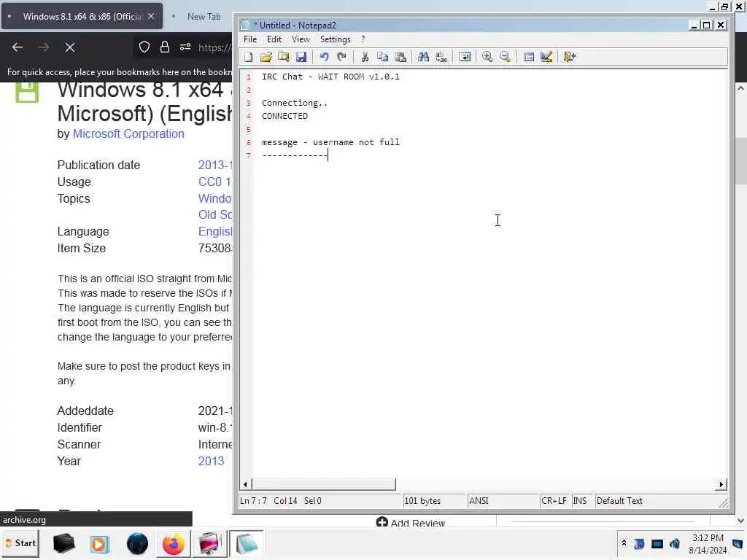Click the CR+LF line ending status field

click(554, 501)
